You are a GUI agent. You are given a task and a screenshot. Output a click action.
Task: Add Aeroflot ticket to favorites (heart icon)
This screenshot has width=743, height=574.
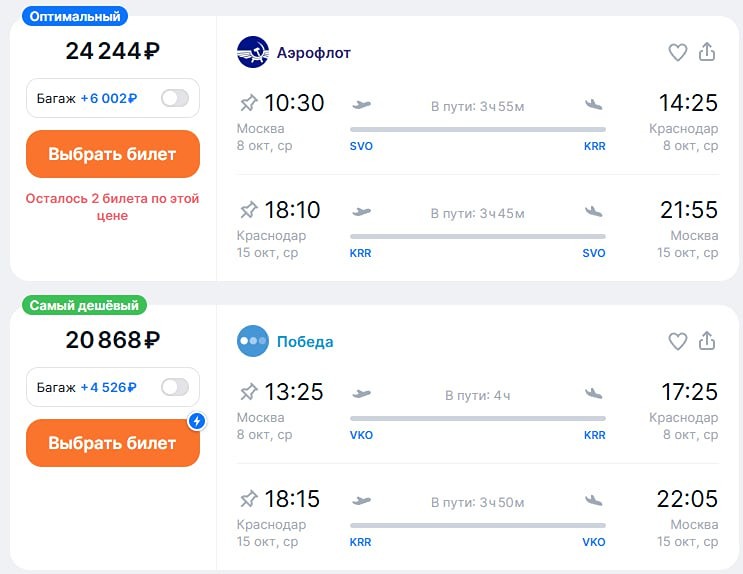pos(678,52)
